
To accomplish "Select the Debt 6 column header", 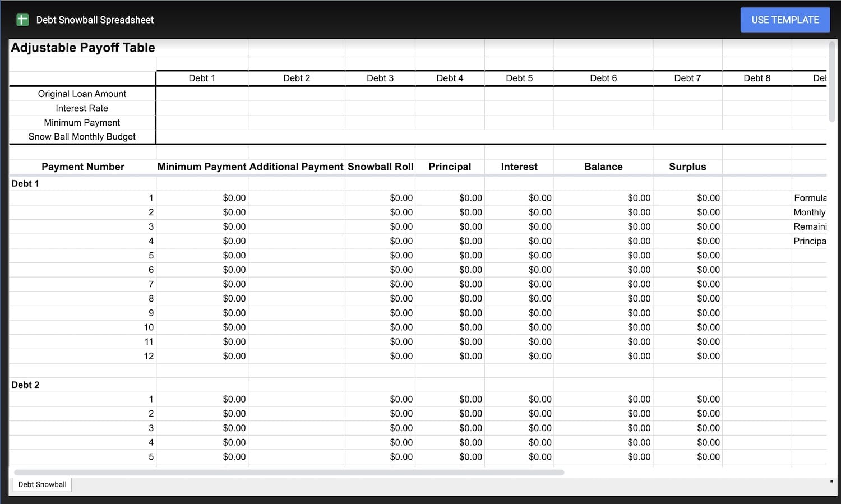I will point(603,78).
